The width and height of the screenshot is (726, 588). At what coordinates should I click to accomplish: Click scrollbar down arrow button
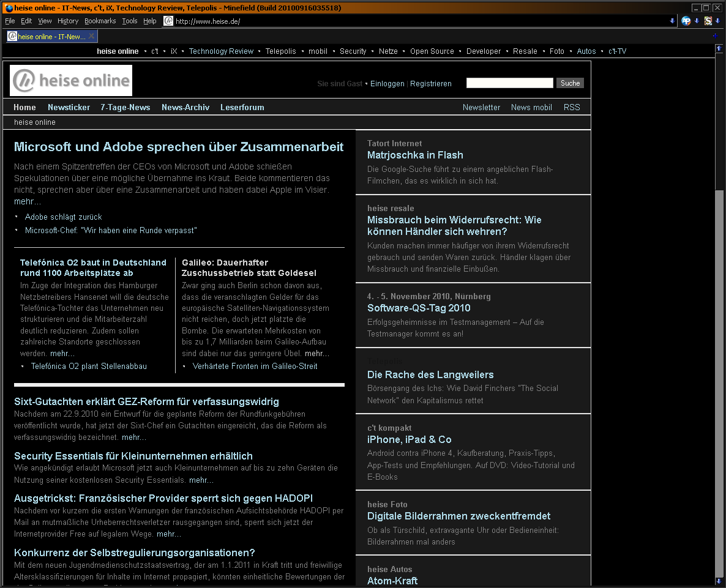(x=719, y=581)
